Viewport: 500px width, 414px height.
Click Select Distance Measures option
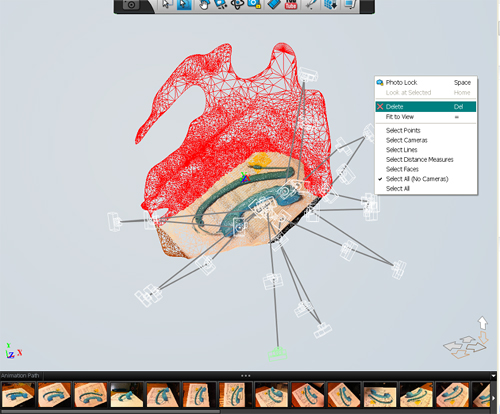click(x=419, y=160)
